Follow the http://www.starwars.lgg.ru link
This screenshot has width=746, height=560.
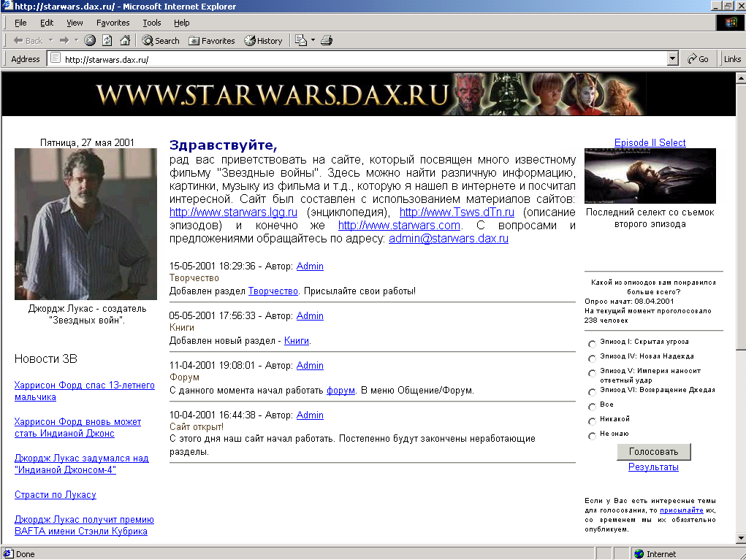[233, 212]
